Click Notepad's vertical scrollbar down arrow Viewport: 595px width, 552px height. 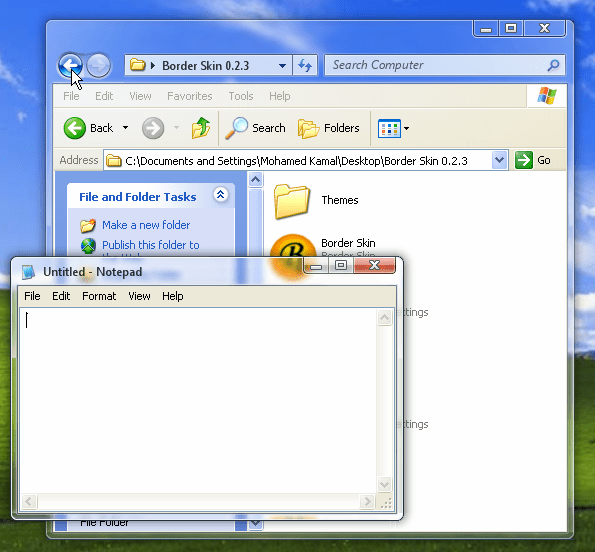click(384, 484)
